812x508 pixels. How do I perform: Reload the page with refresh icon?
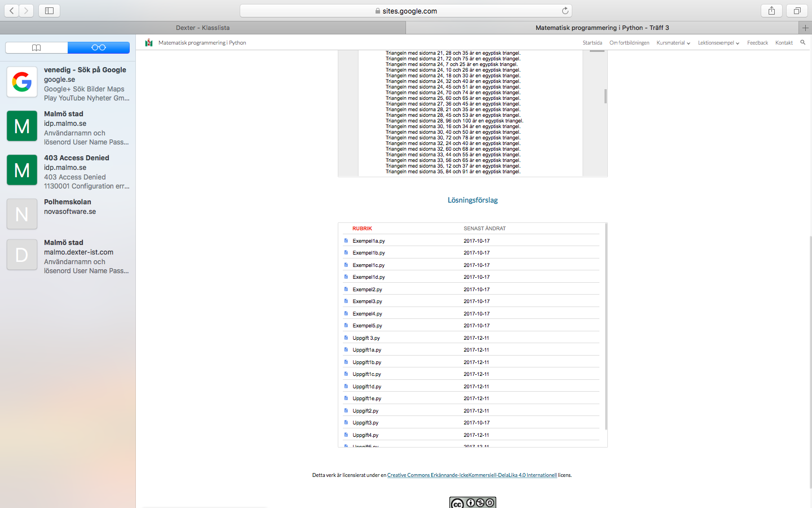coord(565,11)
